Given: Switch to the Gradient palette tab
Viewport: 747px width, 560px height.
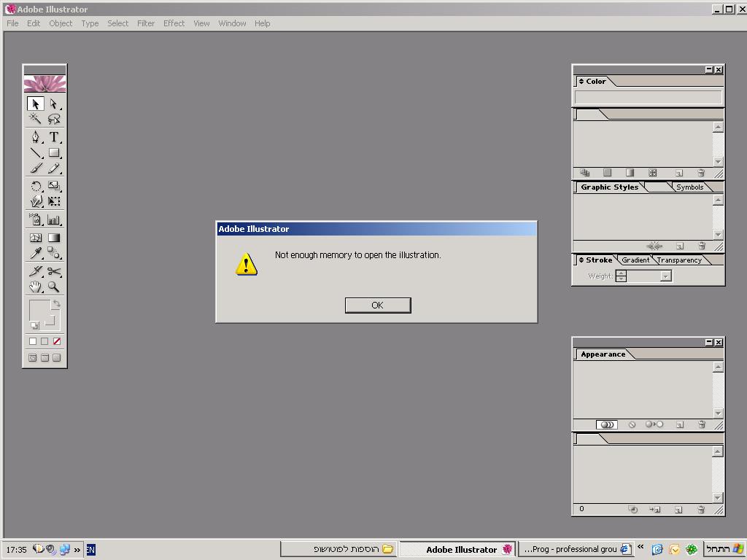Looking at the screenshot, I should [x=635, y=260].
